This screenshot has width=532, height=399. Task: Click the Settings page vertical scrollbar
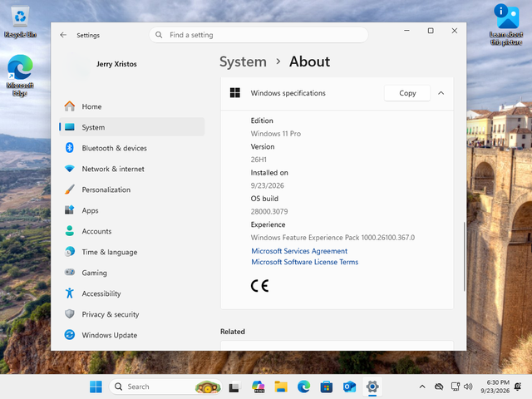click(x=464, y=257)
